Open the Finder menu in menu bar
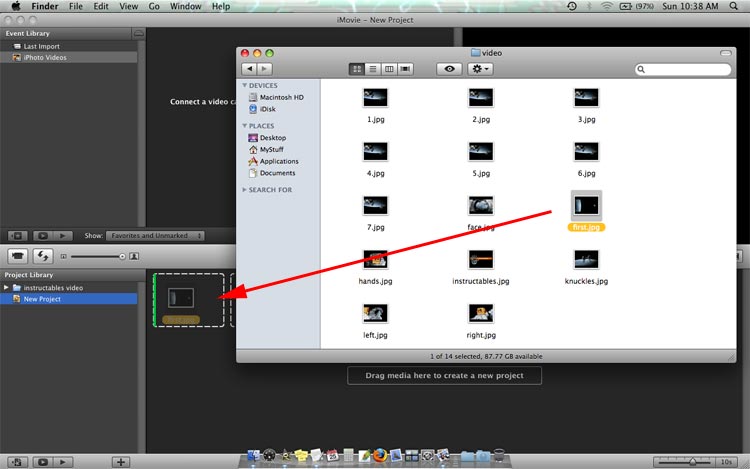This screenshot has height=469, width=750. click(45, 6)
